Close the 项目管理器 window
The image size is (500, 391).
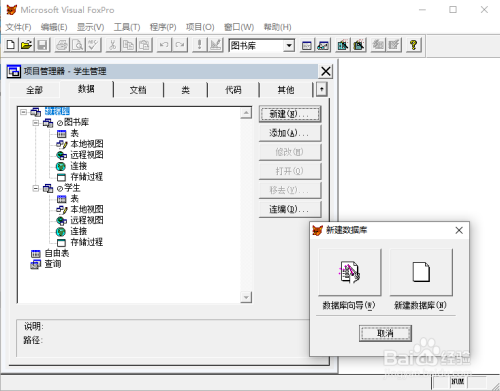tap(326, 71)
